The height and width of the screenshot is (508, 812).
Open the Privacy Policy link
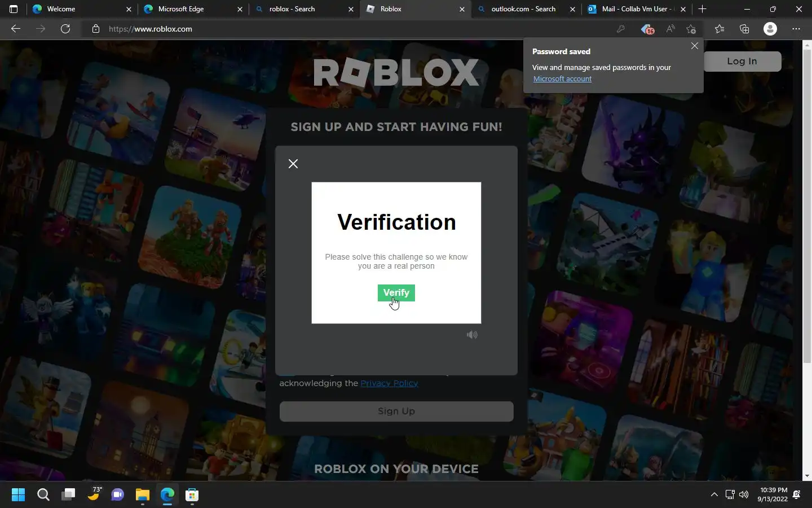pos(389,383)
